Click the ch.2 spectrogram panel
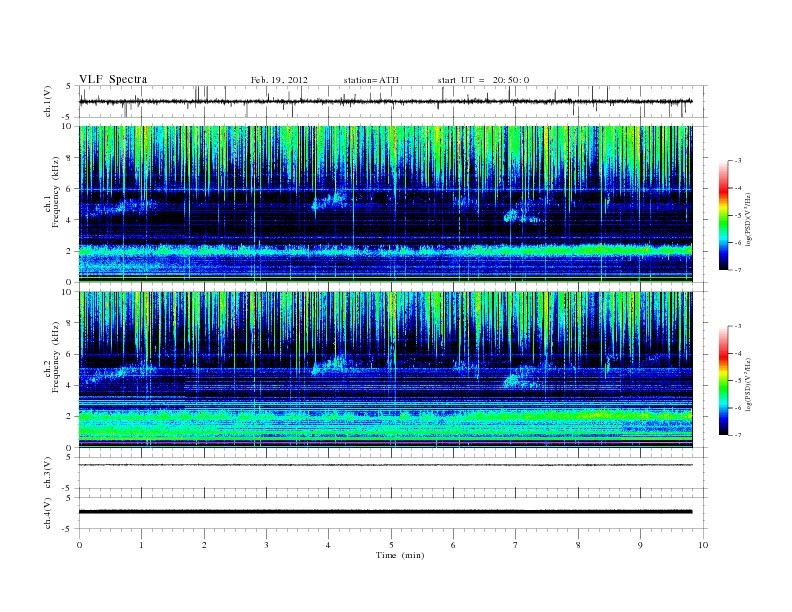Screen dimensions: 792x612 pos(386,370)
